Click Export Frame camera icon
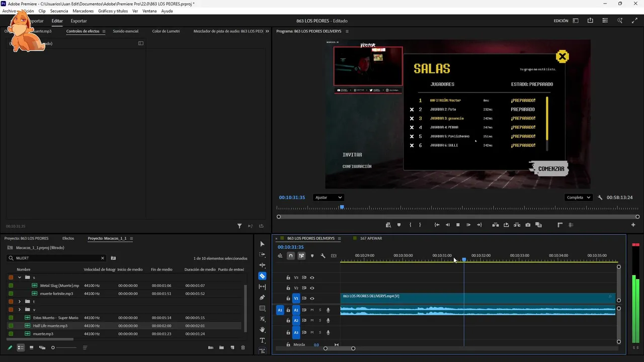The width and height of the screenshot is (644, 362). pos(528,225)
